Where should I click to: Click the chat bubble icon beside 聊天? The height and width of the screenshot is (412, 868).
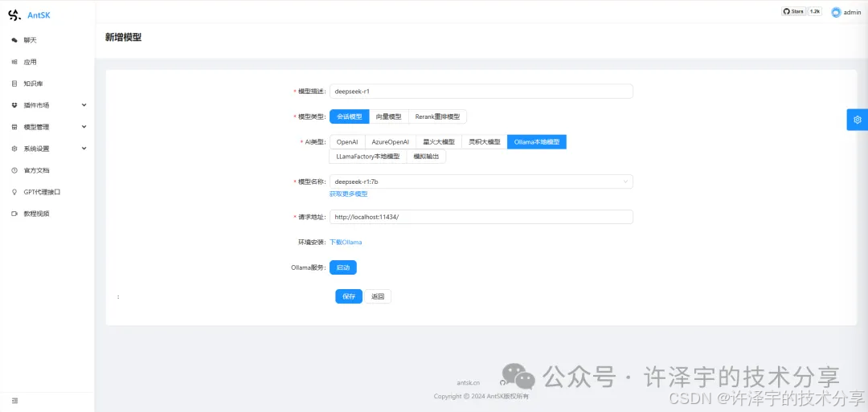[x=14, y=40]
